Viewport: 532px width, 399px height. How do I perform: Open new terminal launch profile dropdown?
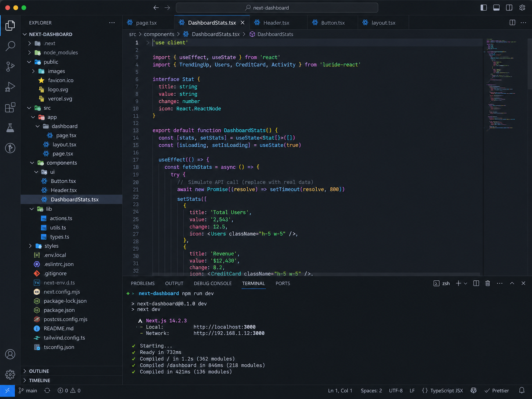(x=465, y=283)
